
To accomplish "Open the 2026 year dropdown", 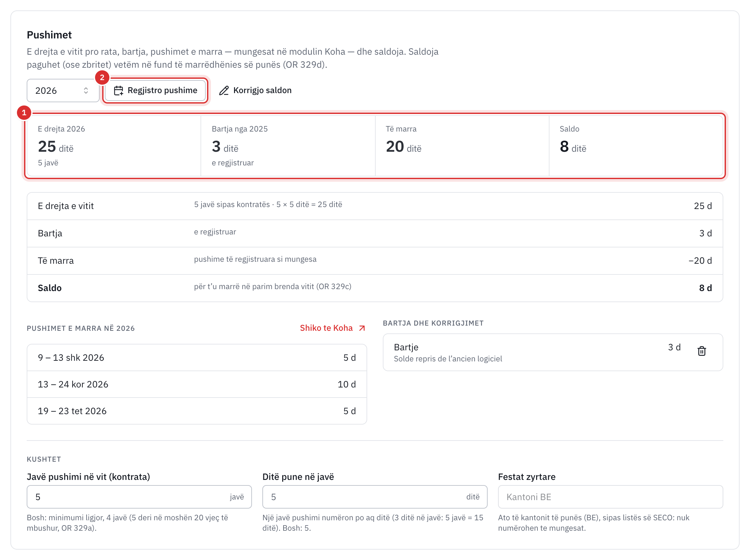I will [x=63, y=91].
